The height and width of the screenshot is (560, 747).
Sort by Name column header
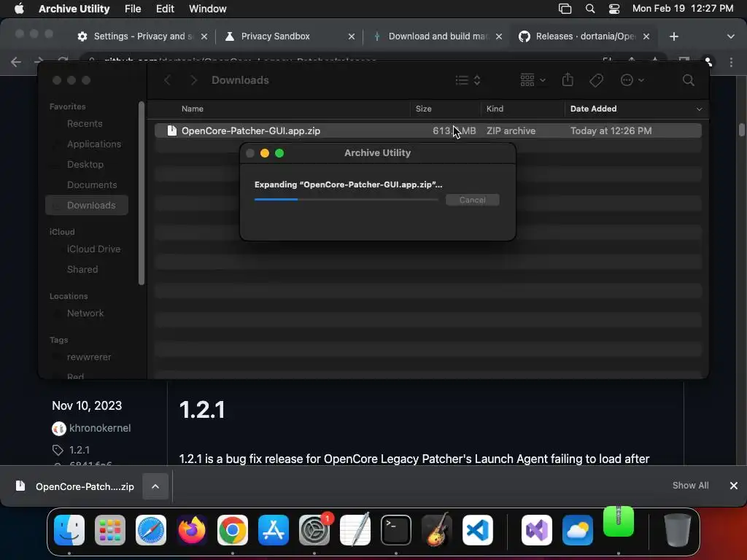(x=193, y=109)
